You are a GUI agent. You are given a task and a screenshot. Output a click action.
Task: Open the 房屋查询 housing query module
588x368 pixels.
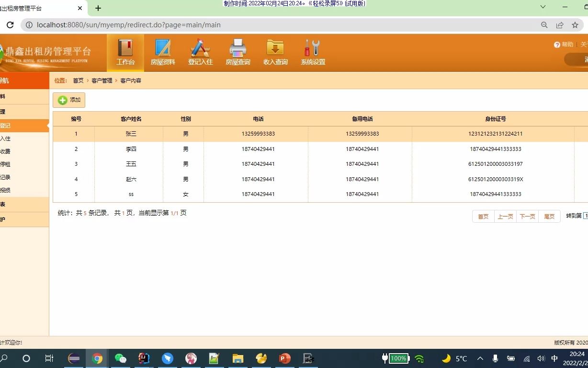coord(237,52)
